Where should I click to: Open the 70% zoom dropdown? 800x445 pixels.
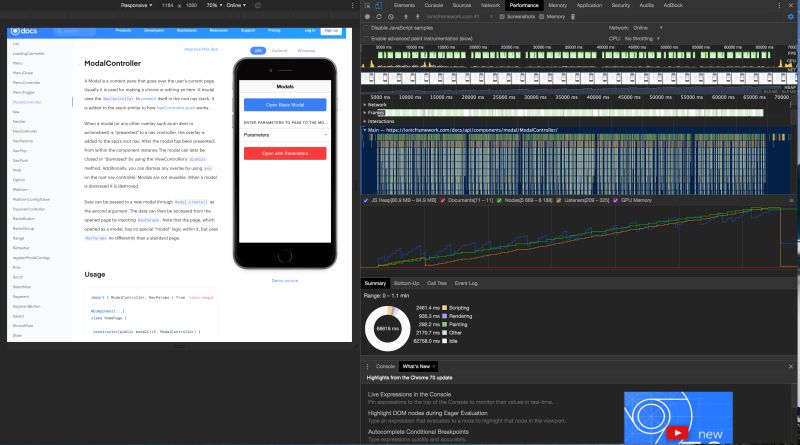pos(214,5)
